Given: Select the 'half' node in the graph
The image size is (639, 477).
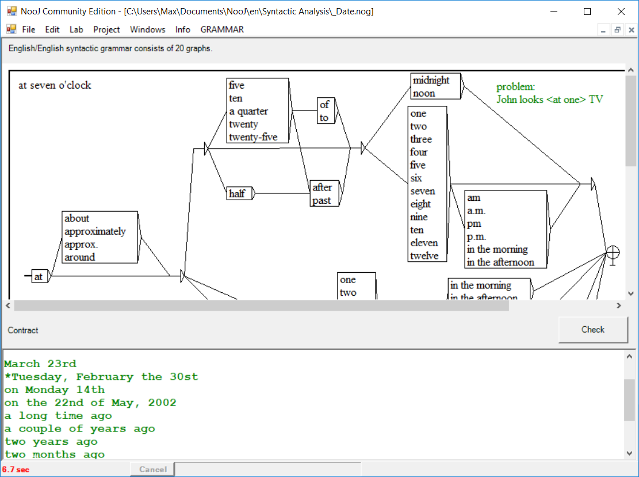Looking at the screenshot, I should pyautogui.click(x=237, y=194).
